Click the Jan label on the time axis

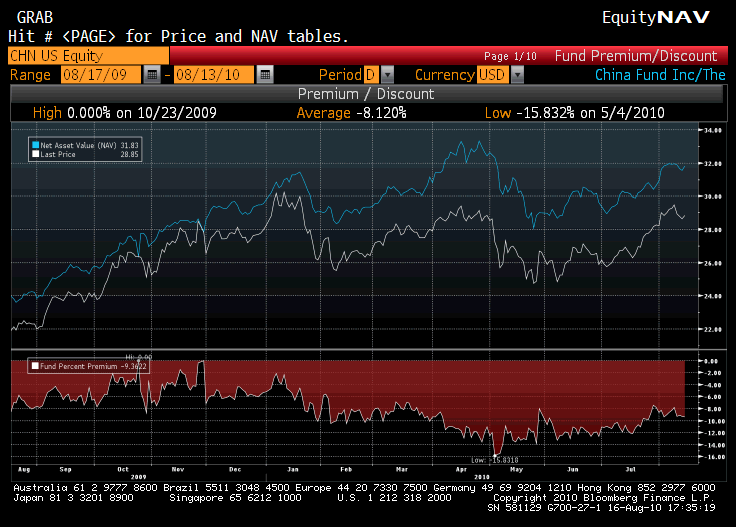[292, 469]
